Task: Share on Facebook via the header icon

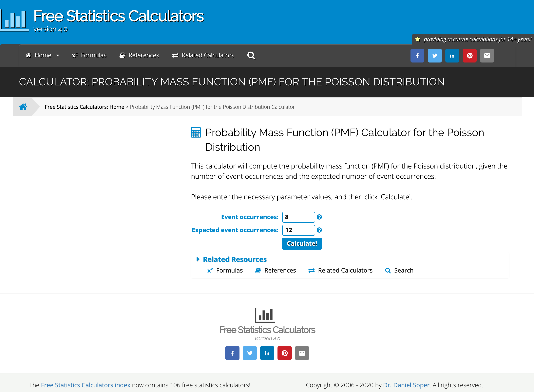Action: 417,56
